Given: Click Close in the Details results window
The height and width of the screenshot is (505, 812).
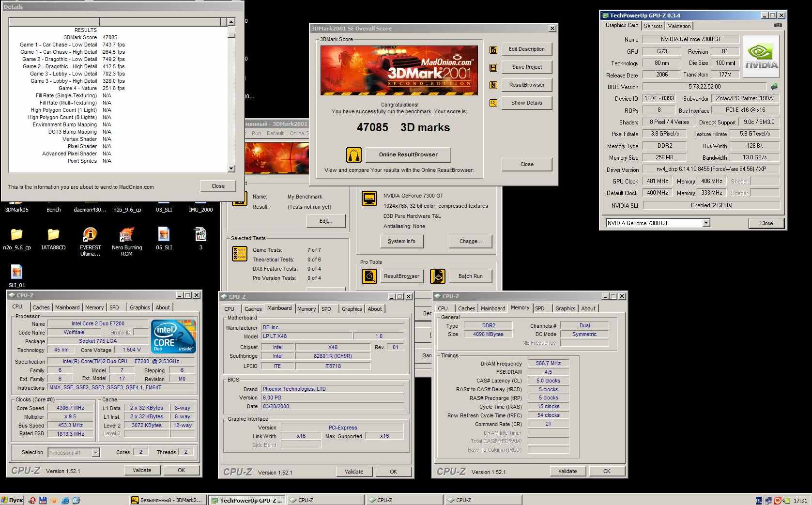Looking at the screenshot, I should (218, 186).
